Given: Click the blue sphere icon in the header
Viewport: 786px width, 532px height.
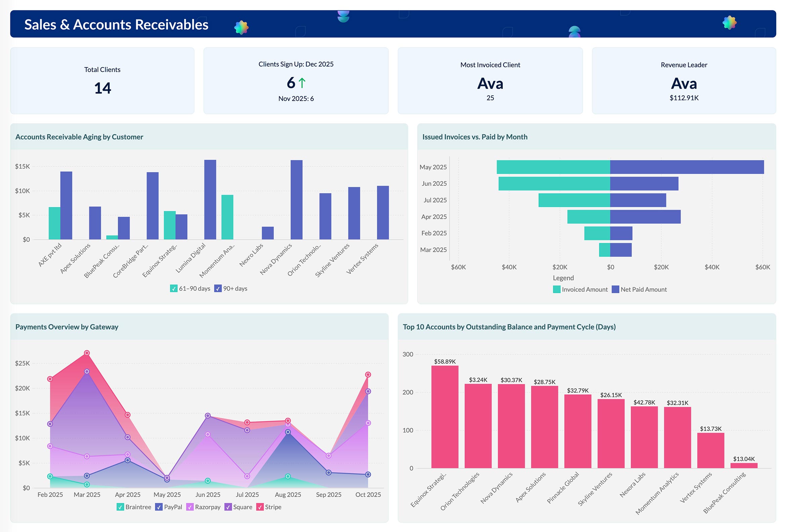Looking at the screenshot, I should coord(575,32).
